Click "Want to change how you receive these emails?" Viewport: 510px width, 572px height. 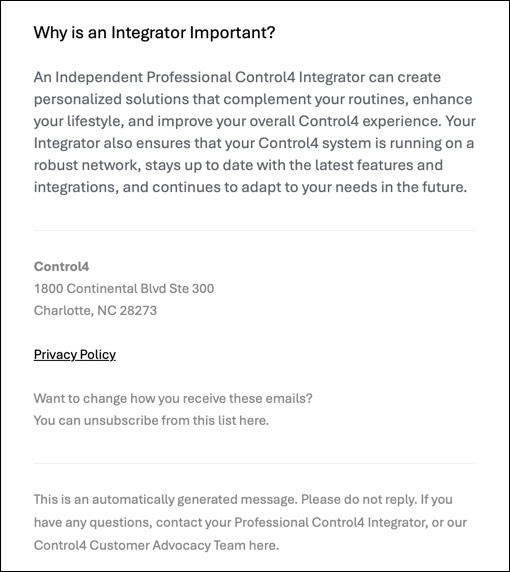173,398
